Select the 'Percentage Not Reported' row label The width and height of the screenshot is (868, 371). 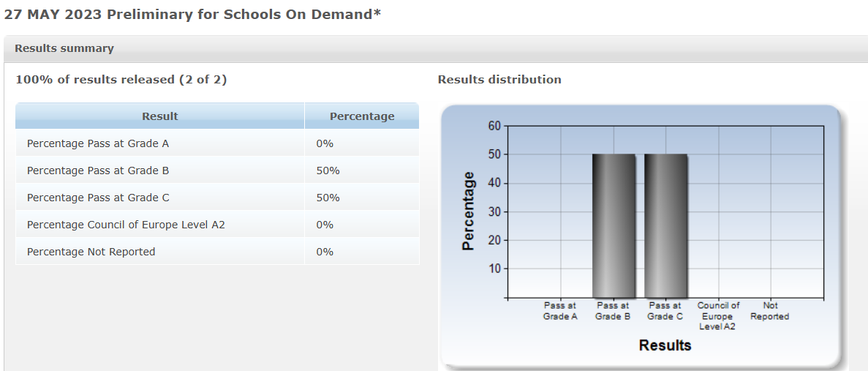(x=91, y=252)
